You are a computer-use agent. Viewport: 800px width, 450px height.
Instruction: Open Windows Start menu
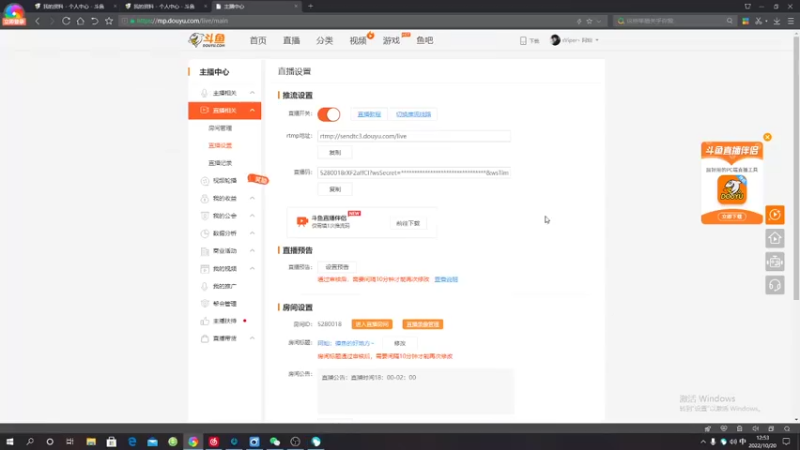tap(10, 441)
